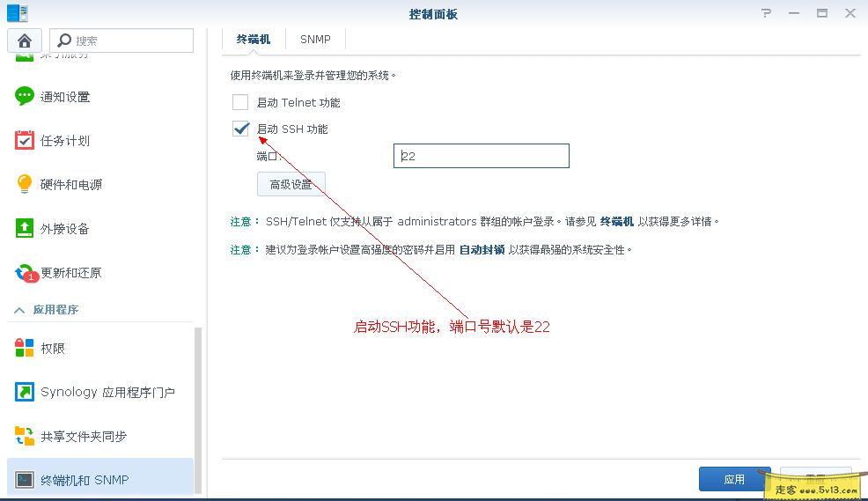Open the 硬件和电源 light bulb icon

(25, 184)
